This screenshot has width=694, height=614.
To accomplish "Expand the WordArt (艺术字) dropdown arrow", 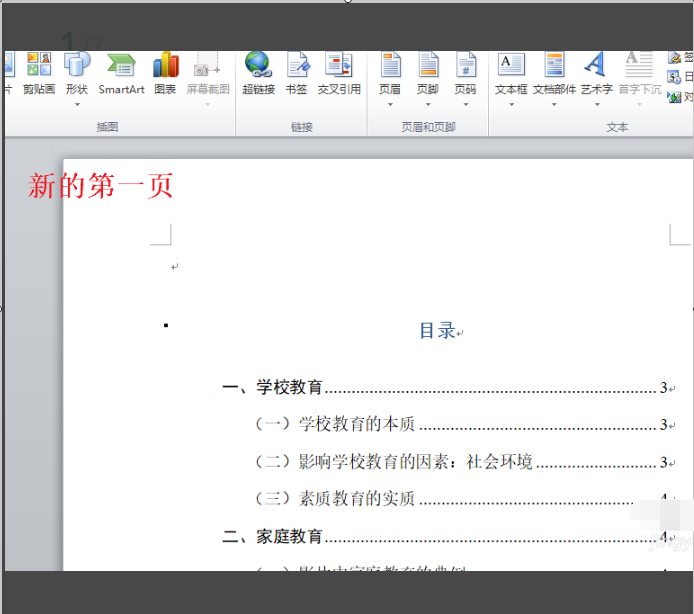I will point(597,105).
